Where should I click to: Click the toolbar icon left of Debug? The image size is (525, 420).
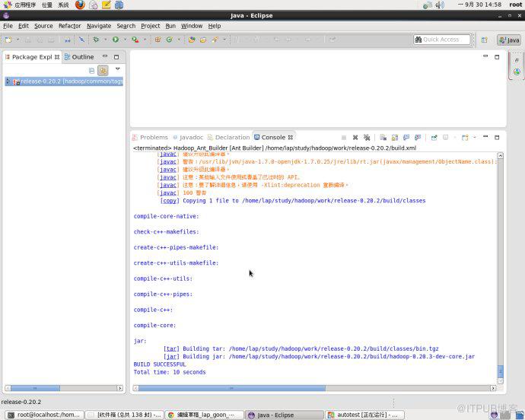pyautogui.click(x=81, y=40)
